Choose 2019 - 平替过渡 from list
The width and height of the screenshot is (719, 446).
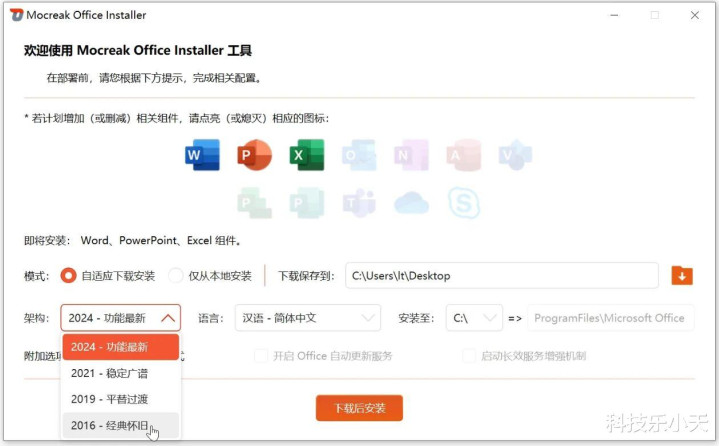point(121,399)
